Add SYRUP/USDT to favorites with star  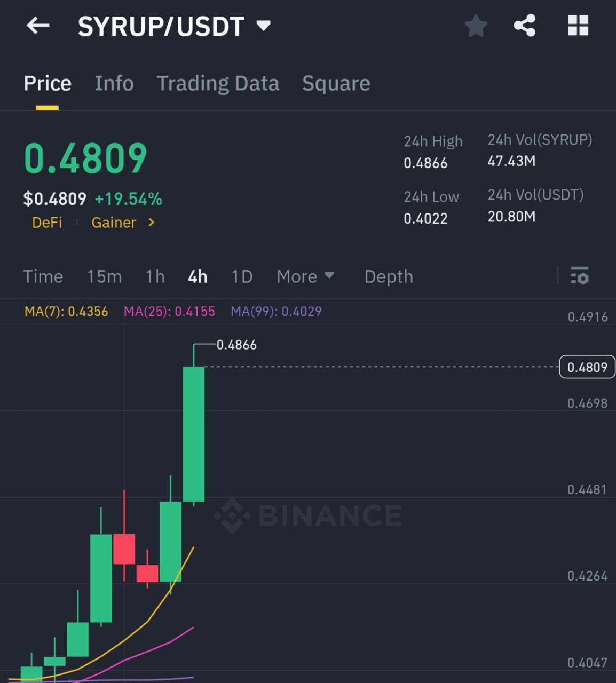coord(476,26)
